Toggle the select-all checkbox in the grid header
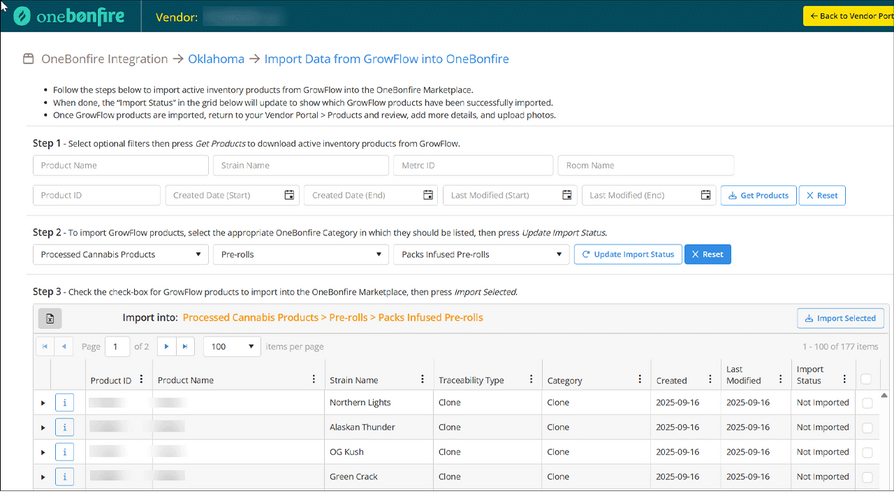 pos(866,379)
